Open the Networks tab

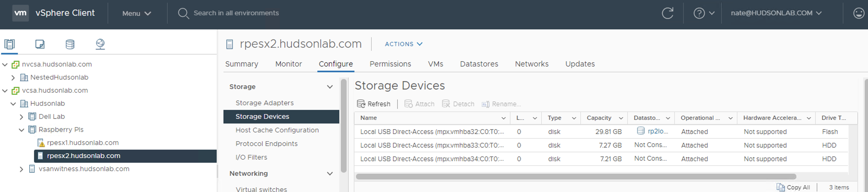(531, 64)
